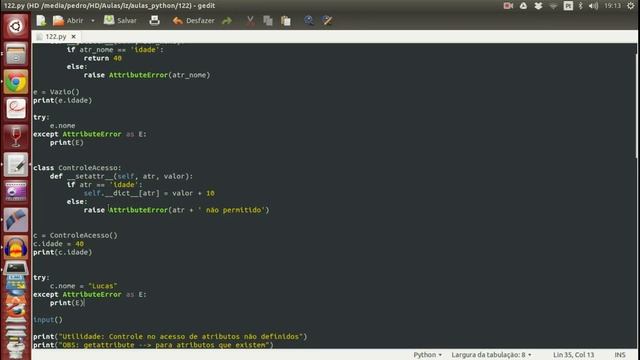Open the Wine glass dock icon

tap(16, 137)
